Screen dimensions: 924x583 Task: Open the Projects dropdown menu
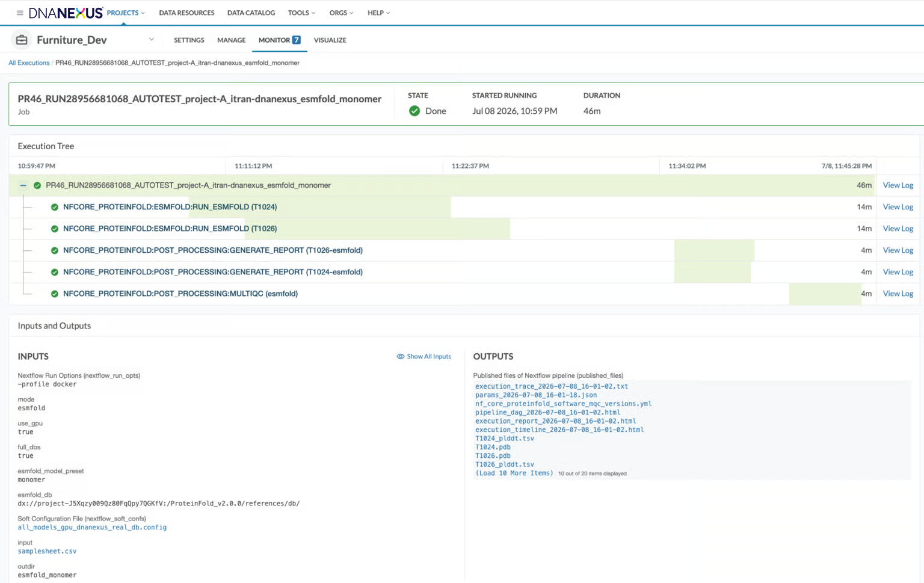[126, 13]
